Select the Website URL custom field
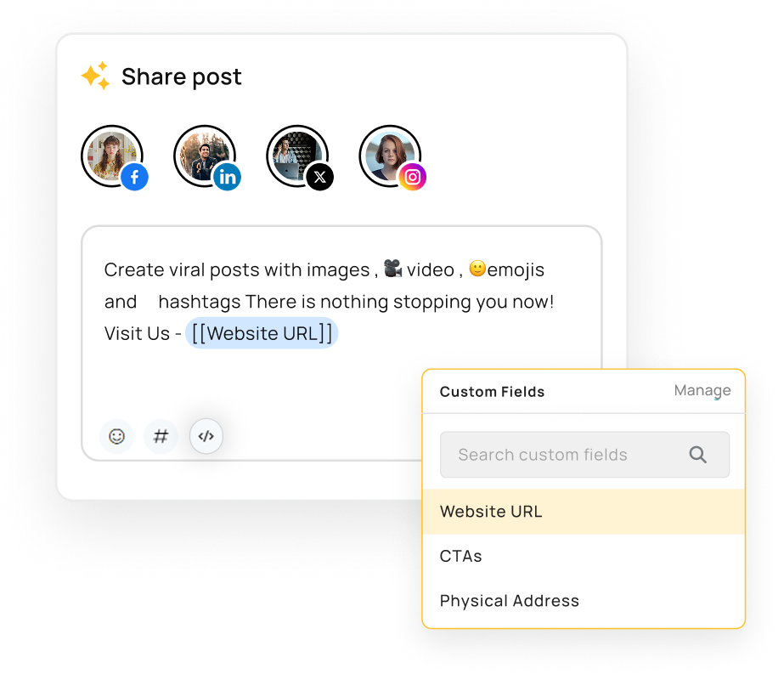Viewport: 784px width, 680px height. point(584,512)
